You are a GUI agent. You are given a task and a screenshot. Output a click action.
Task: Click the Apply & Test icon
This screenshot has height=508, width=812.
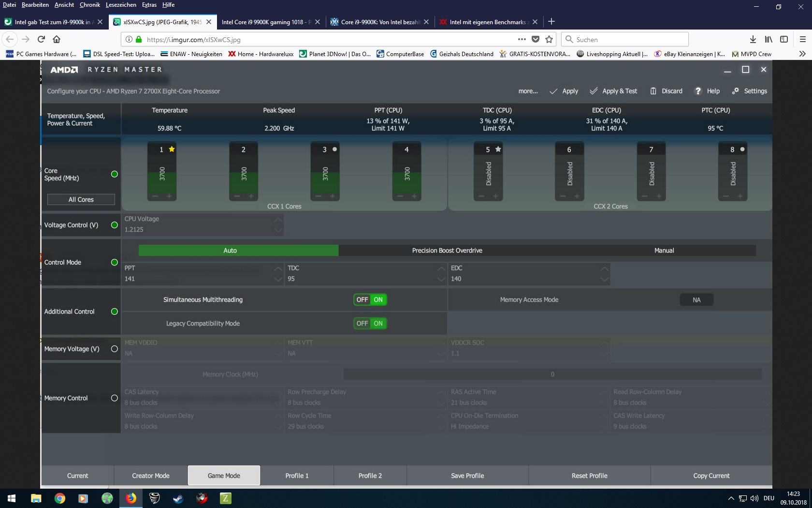pyautogui.click(x=594, y=91)
